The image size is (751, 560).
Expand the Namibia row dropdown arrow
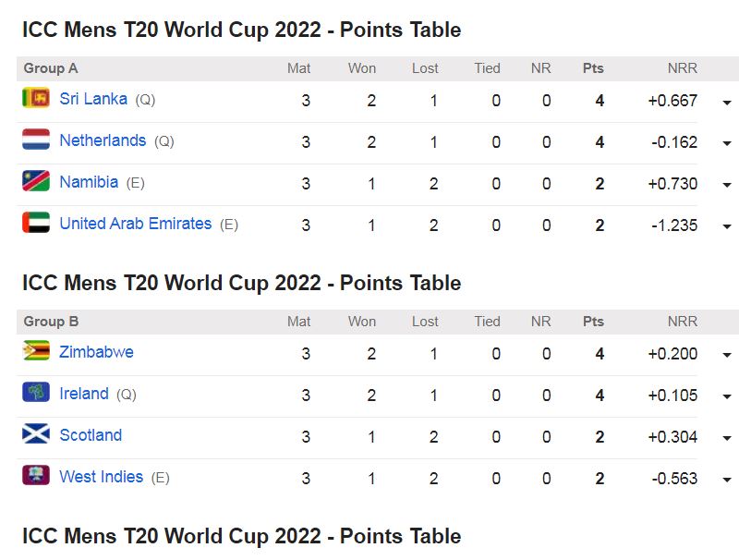coord(727,185)
